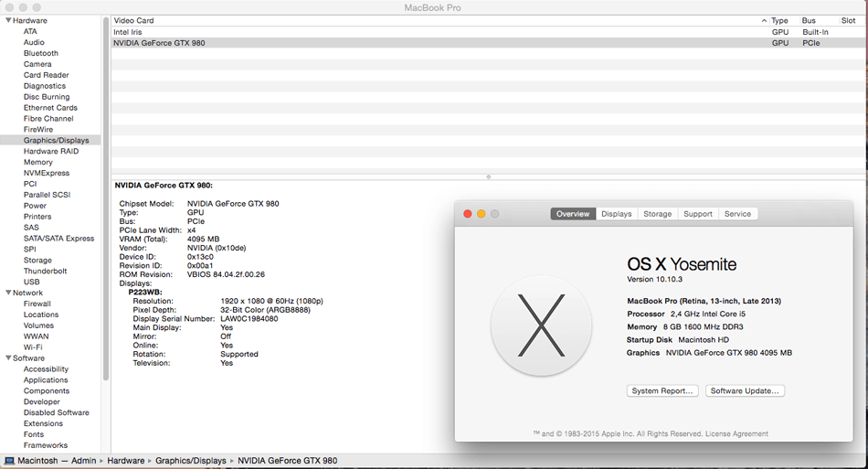Open Diagnostics in the sidebar
This screenshot has height=469, width=868.
(44, 86)
